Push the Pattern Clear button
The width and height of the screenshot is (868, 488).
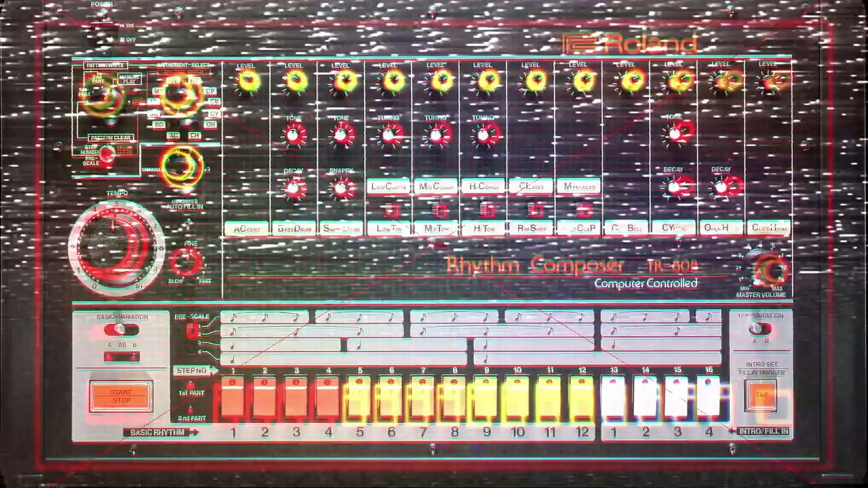107,155
